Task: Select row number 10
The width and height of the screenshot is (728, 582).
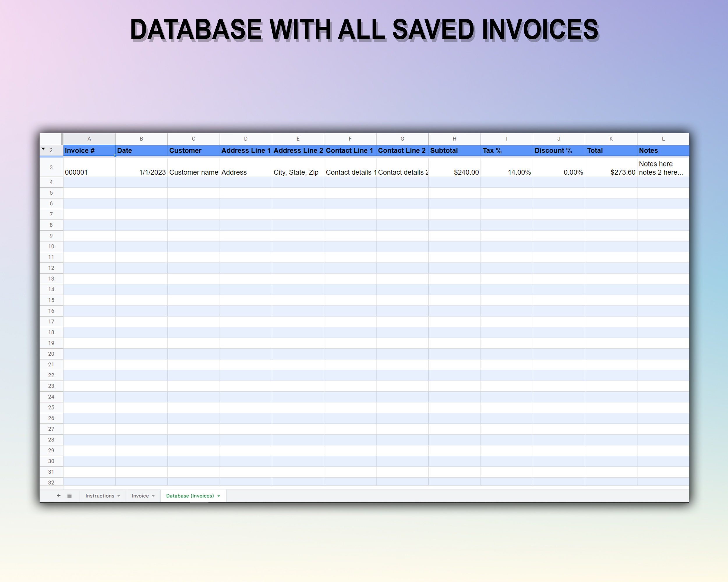Action: click(x=51, y=246)
